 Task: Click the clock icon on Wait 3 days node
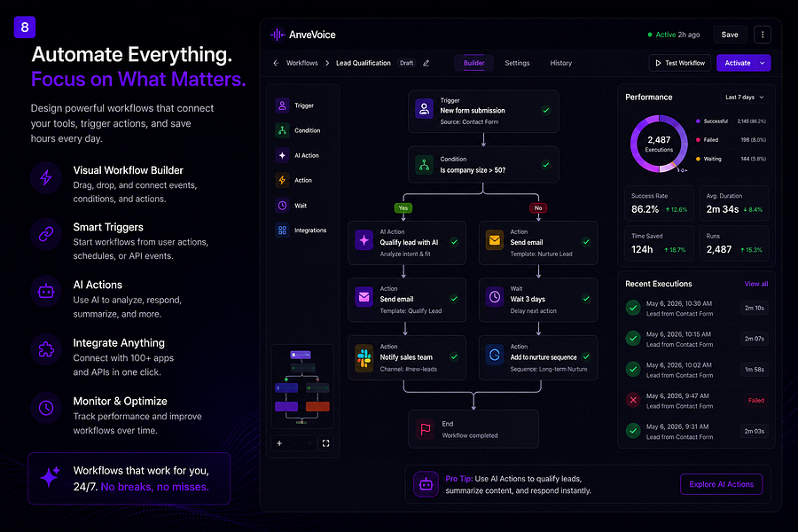(x=494, y=297)
